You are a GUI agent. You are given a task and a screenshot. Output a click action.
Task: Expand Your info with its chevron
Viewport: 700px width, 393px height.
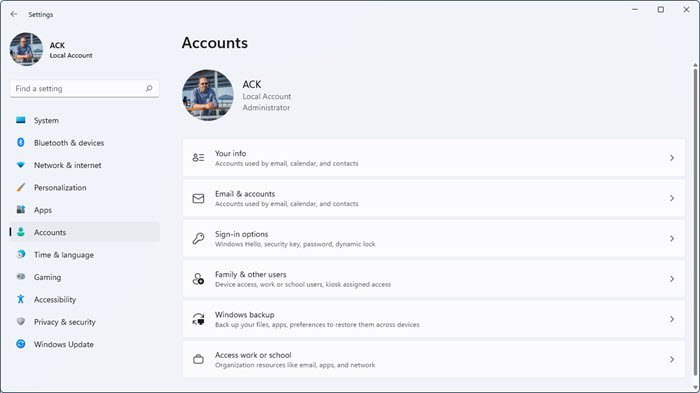click(672, 158)
